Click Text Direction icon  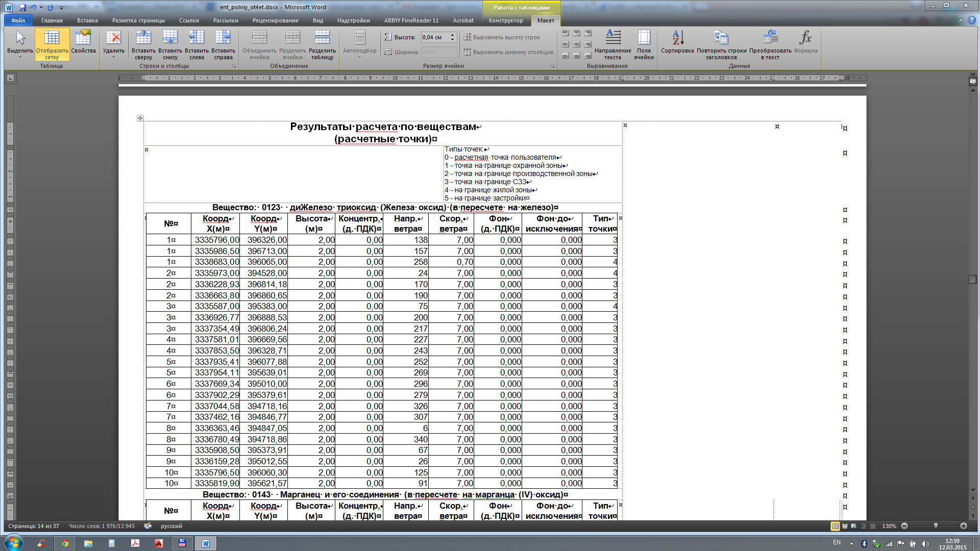(x=613, y=38)
